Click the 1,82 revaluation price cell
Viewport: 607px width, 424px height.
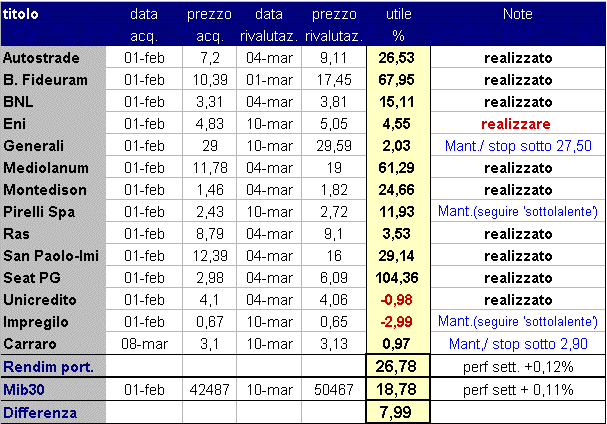coord(334,190)
